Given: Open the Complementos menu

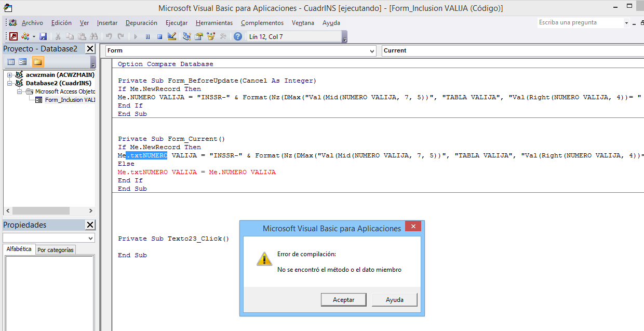Looking at the screenshot, I should [x=262, y=23].
